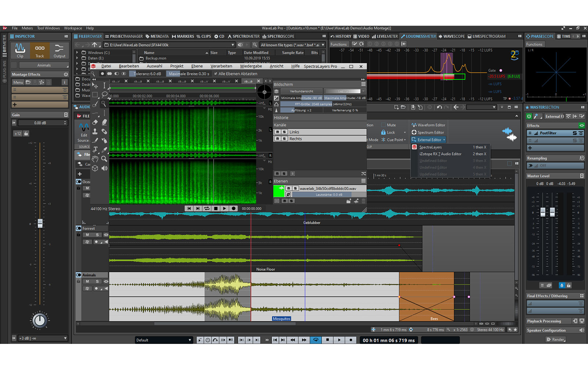588x370 pixels.
Task: Click the main transport stop button
Action: pyautogui.click(x=327, y=340)
